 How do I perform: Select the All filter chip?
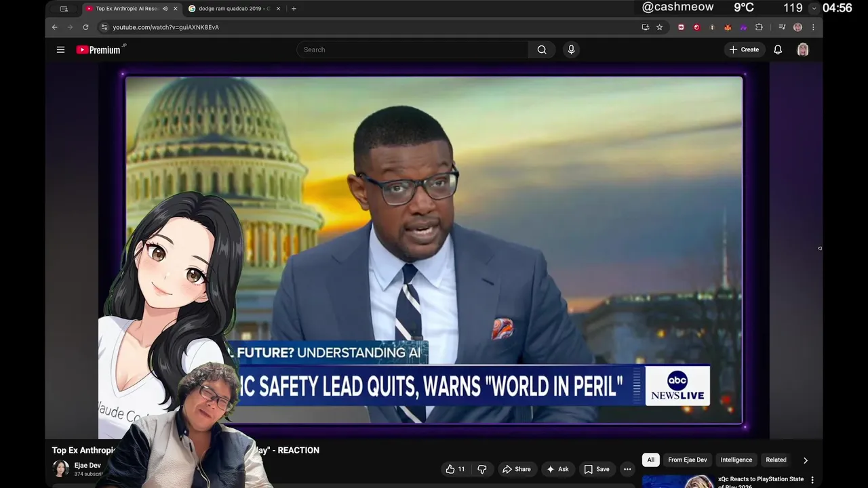650,460
